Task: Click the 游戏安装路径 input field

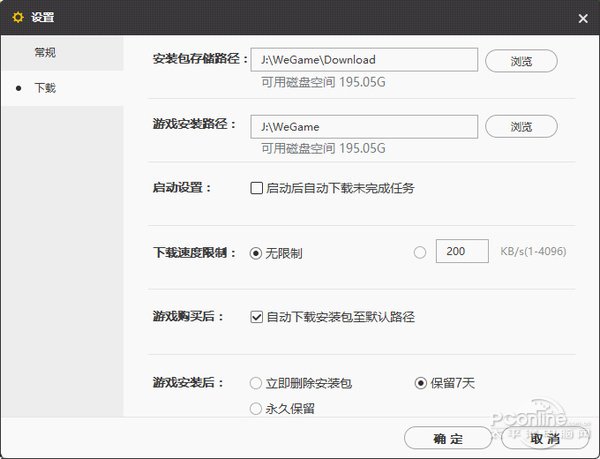Action: coord(364,127)
